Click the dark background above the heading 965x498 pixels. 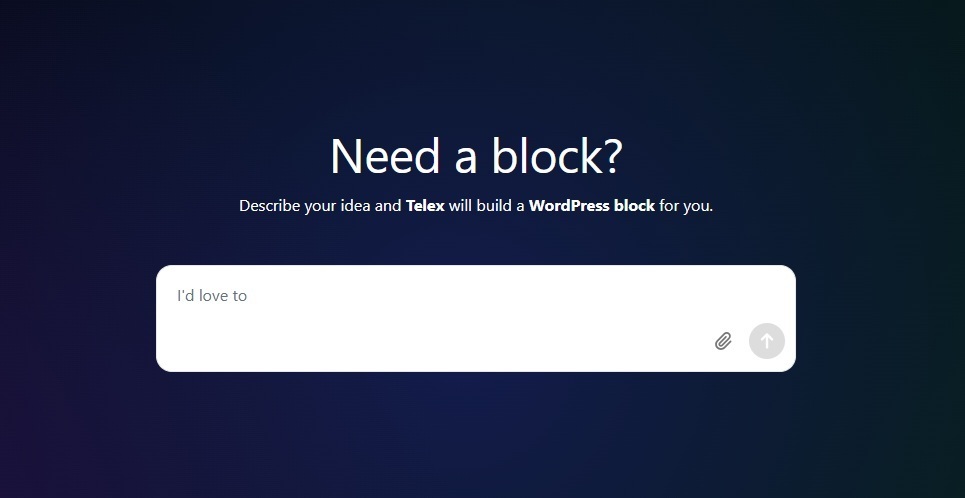coord(476,62)
